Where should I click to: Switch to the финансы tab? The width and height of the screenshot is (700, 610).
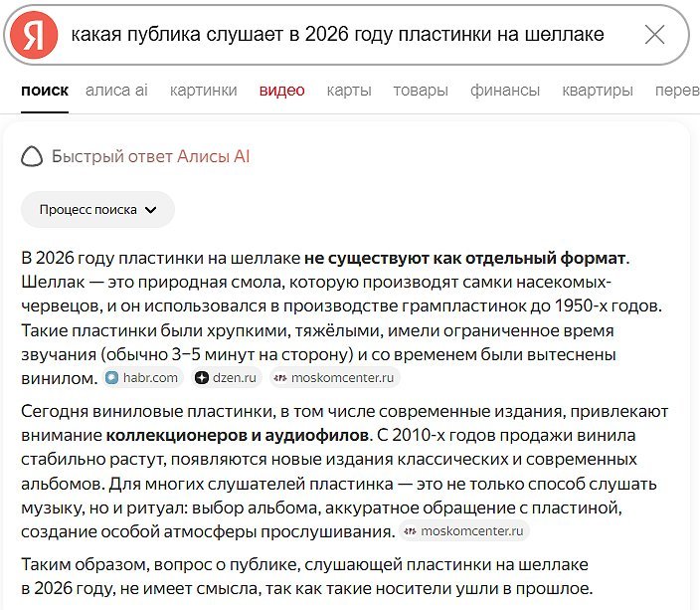505,91
